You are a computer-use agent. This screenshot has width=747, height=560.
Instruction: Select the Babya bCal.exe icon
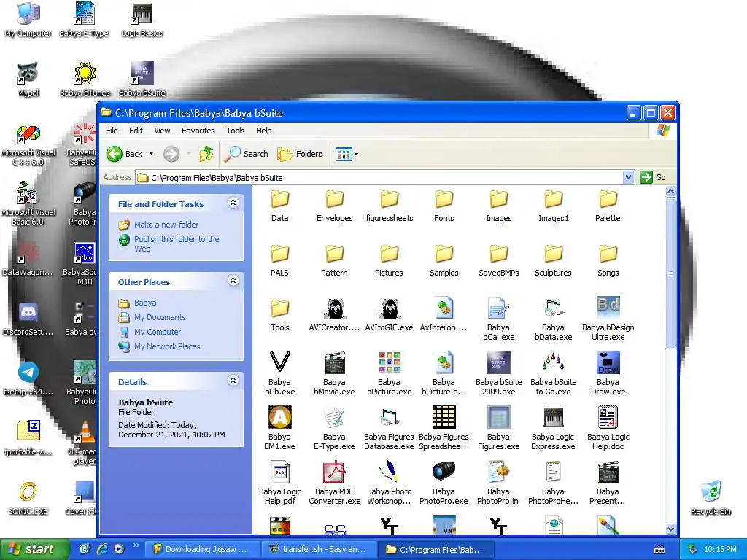pyautogui.click(x=499, y=309)
